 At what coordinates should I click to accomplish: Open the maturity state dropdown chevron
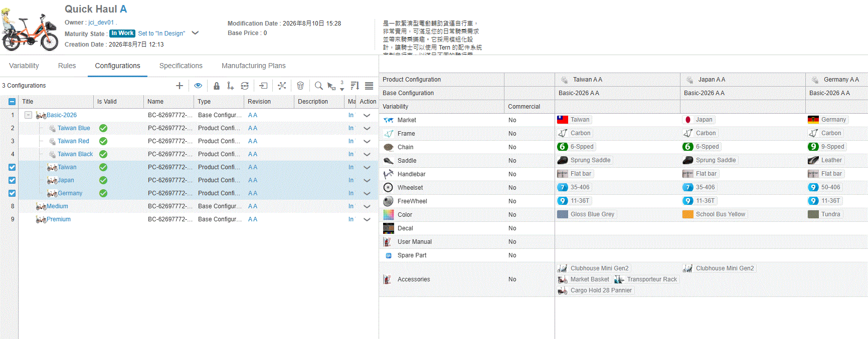click(196, 33)
